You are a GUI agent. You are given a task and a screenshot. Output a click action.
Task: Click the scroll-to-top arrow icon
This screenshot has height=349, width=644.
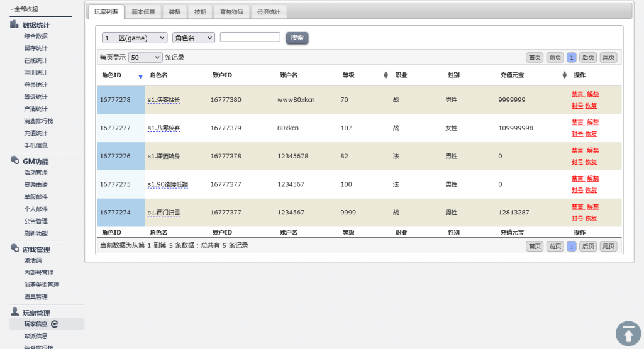coord(628,333)
